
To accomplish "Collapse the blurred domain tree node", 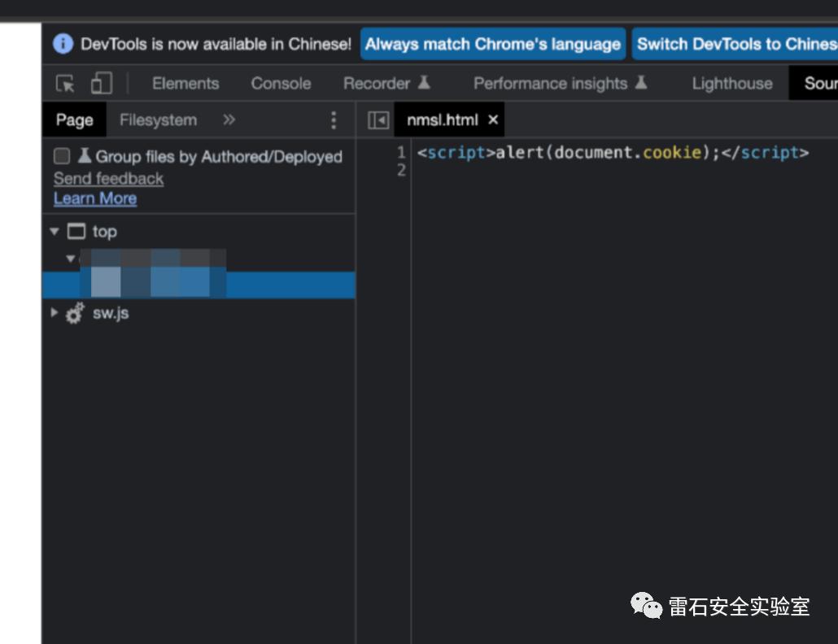I will [70, 259].
